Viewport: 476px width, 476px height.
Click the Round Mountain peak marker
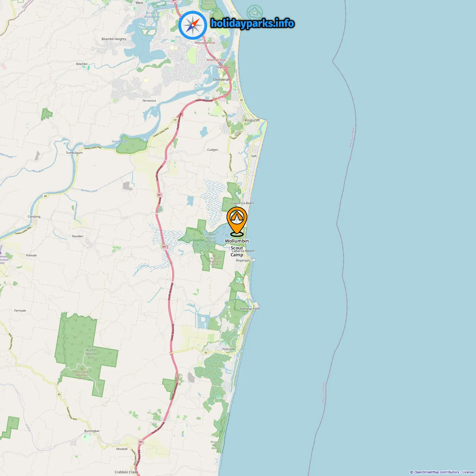[x=214, y=255]
